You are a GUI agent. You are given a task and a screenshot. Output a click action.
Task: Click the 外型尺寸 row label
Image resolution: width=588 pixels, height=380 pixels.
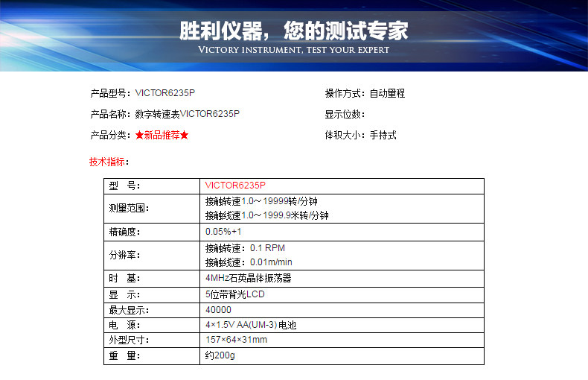(129, 340)
